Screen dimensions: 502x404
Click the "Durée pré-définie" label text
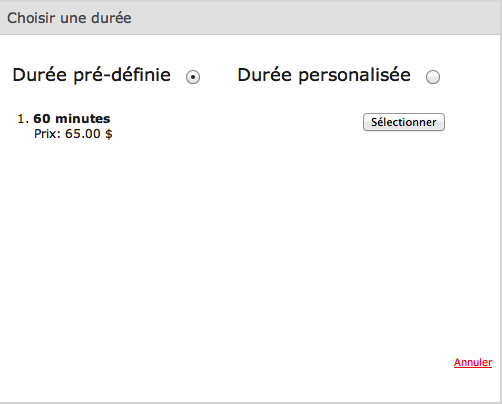point(92,75)
